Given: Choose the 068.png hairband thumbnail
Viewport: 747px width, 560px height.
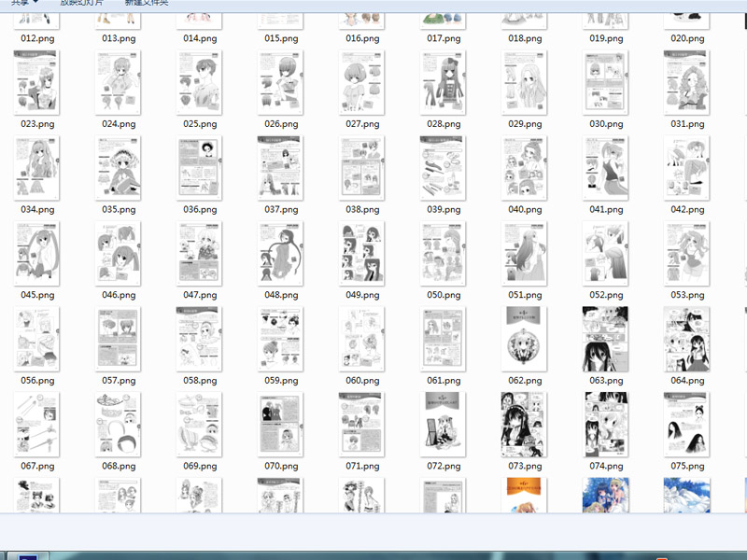Looking at the screenshot, I should coord(118,425).
